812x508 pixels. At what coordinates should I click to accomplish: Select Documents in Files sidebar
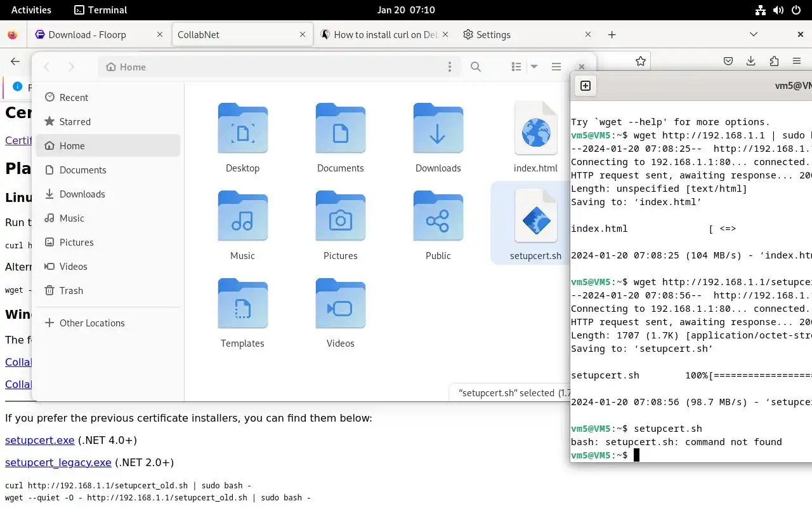(108, 170)
